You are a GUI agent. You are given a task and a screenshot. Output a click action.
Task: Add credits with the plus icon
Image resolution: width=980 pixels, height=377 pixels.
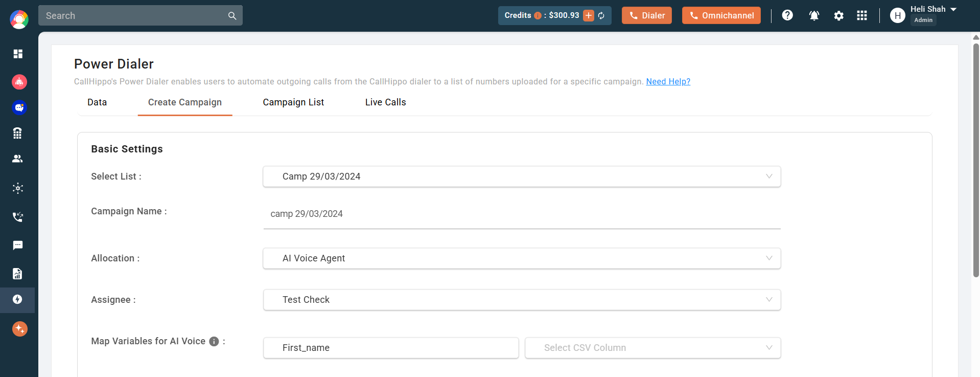589,15
